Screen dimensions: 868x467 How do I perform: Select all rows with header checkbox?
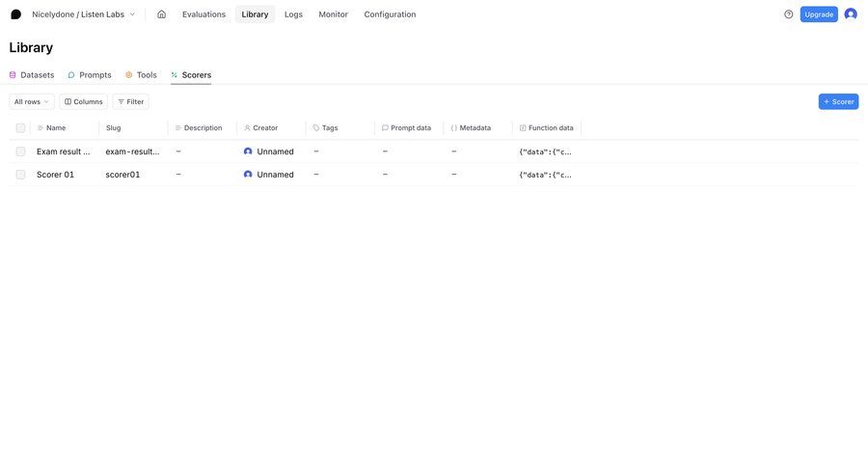point(20,128)
